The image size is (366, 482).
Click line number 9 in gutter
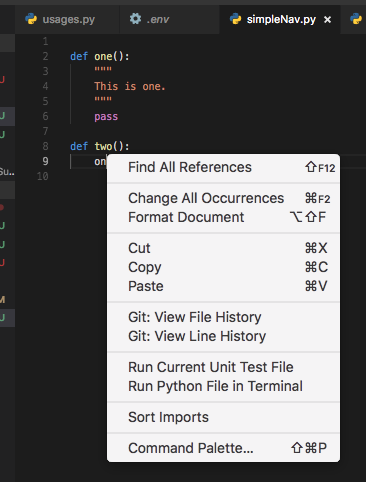click(45, 161)
